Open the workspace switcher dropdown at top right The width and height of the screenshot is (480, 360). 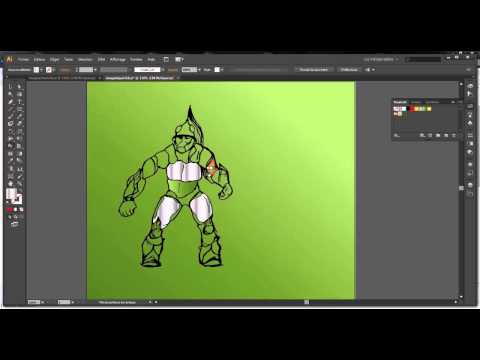tap(381, 60)
